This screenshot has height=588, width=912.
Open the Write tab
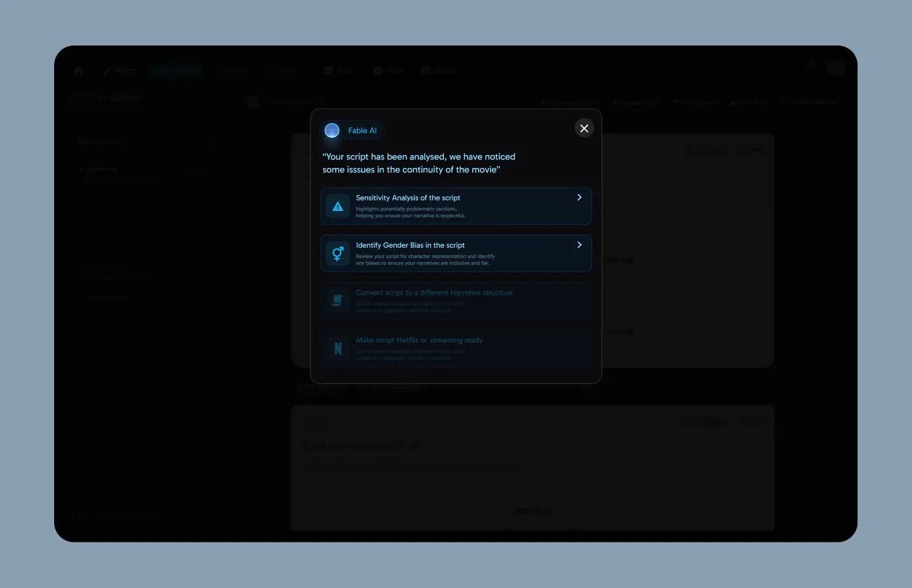119,71
